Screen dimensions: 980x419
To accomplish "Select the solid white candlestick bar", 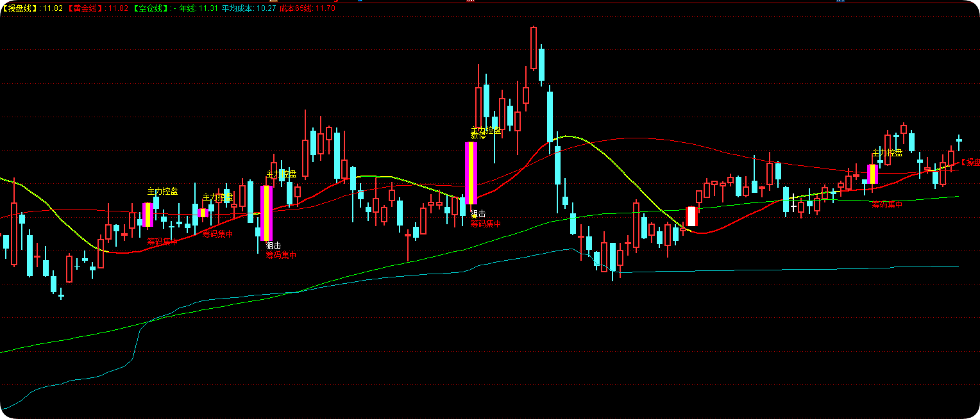I will [691, 217].
